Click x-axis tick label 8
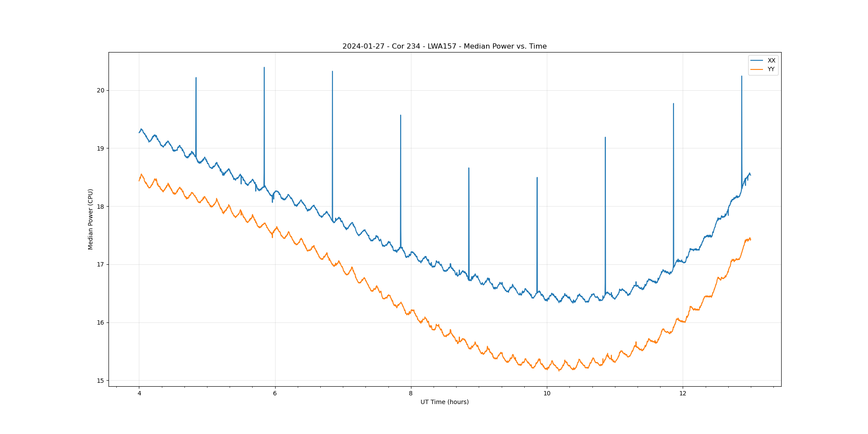This screenshot has width=868, height=434. point(411,394)
